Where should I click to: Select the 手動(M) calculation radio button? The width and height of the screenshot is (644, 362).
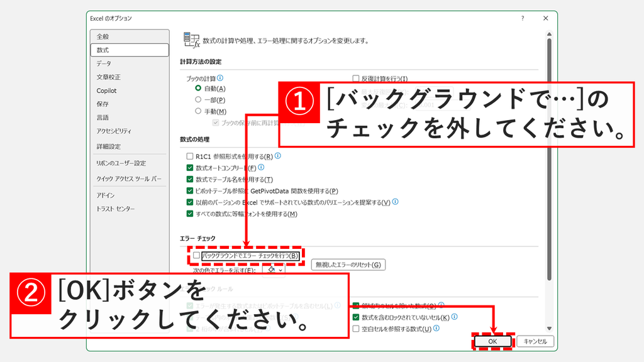tap(198, 111)
